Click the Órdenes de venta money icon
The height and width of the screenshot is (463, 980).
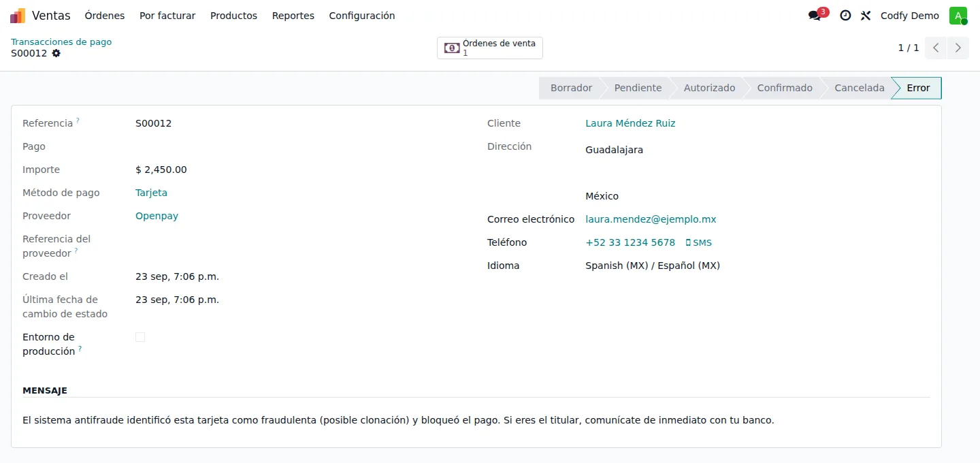[x=452, y=48]
